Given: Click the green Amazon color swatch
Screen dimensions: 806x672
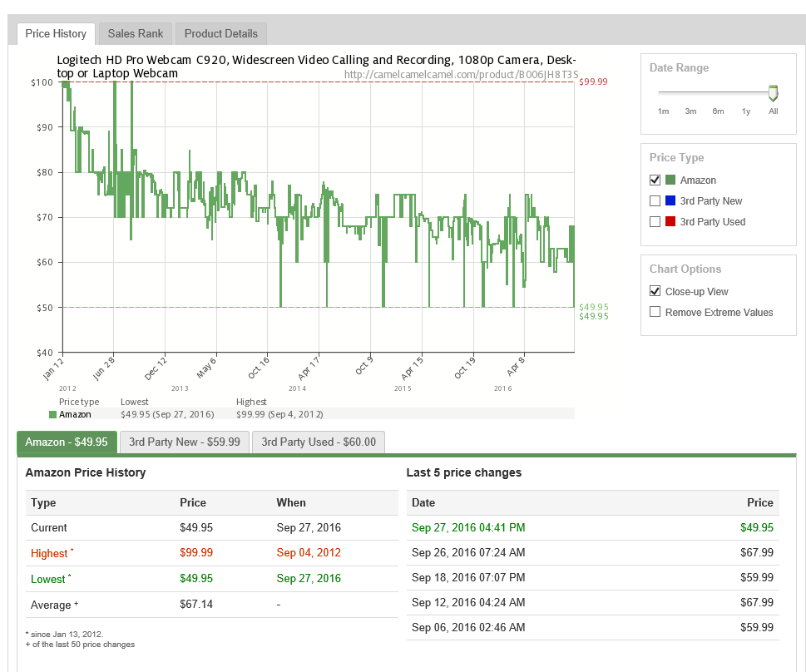Looking at the screenshot, I should (x=670, y=180).
